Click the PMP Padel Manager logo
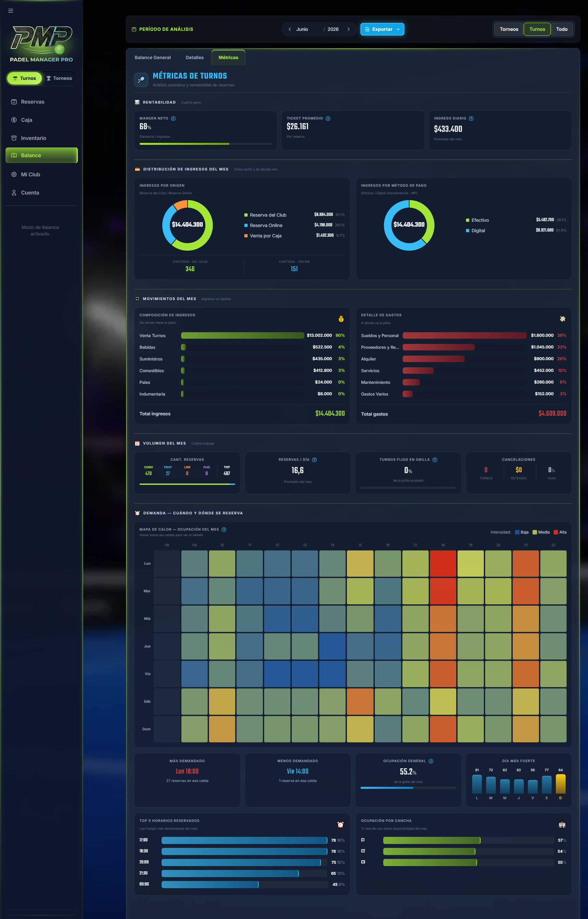Image resolution: width=588 pixels, height=919 pixels. [x=41, y=44]
